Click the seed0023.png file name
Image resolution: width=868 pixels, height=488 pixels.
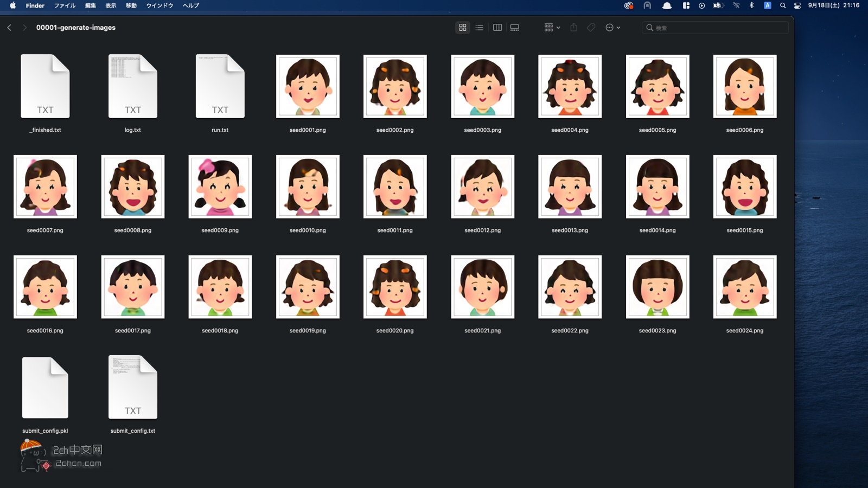click(x=658, y=331)
